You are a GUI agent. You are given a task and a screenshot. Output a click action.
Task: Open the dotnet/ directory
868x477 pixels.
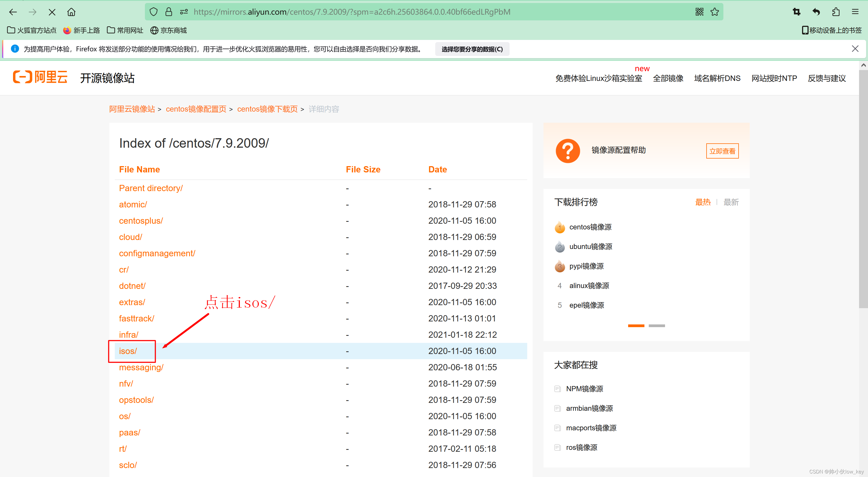[132, 286]
